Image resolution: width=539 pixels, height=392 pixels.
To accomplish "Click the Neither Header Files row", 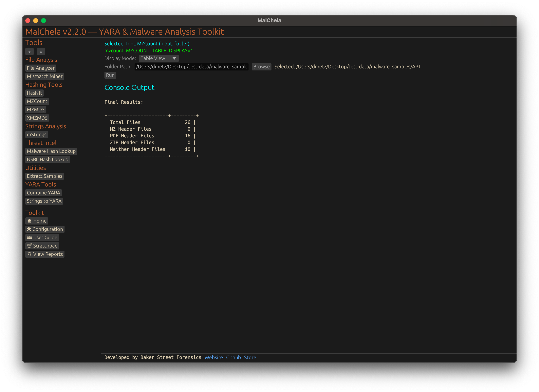I will (150, 149).
